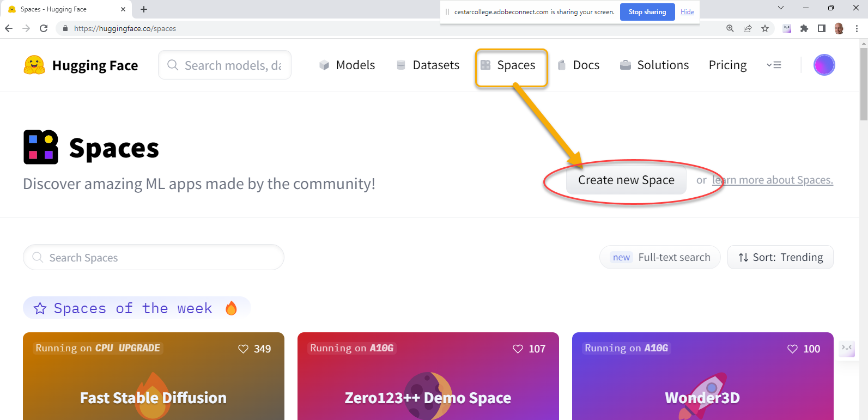Screen dimensions: 868x420
Task: Focus the Search Spaces input field
Action: (x=154, y=257)
